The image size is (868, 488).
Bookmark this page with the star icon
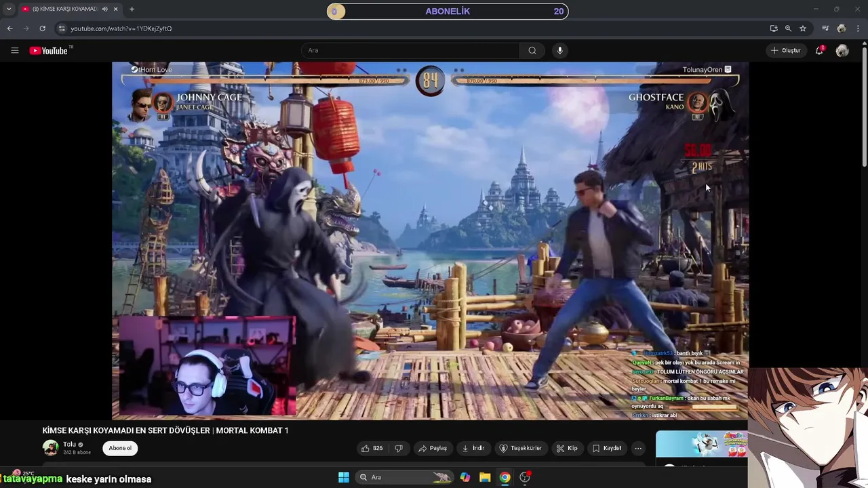point(803,28)
